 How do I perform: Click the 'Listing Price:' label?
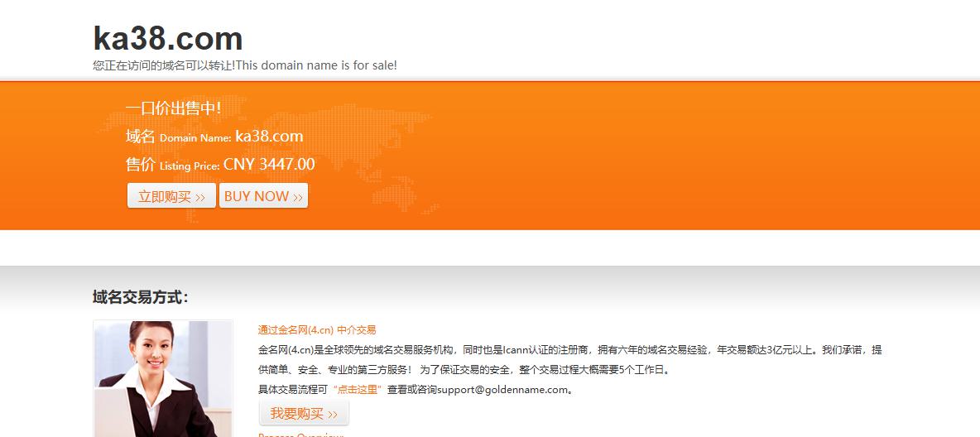point(190,166)
